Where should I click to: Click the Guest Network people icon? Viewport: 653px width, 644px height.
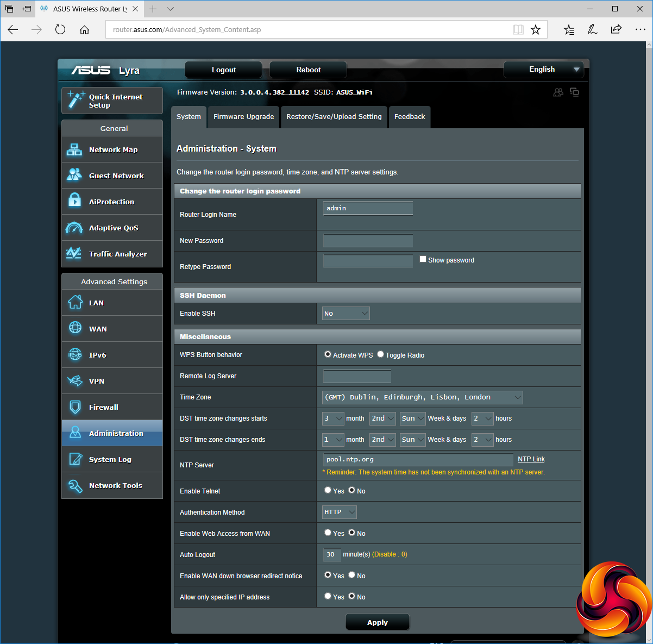tap(74, 175)
